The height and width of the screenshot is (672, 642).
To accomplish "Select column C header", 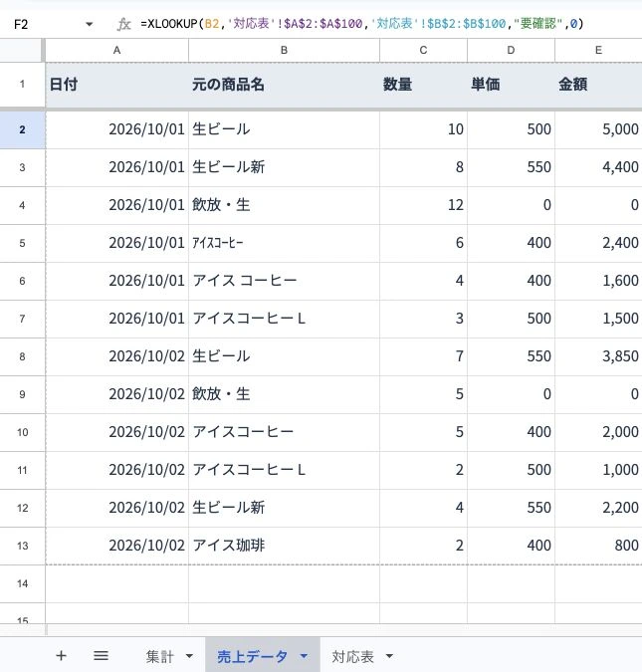I will point(423,50).
